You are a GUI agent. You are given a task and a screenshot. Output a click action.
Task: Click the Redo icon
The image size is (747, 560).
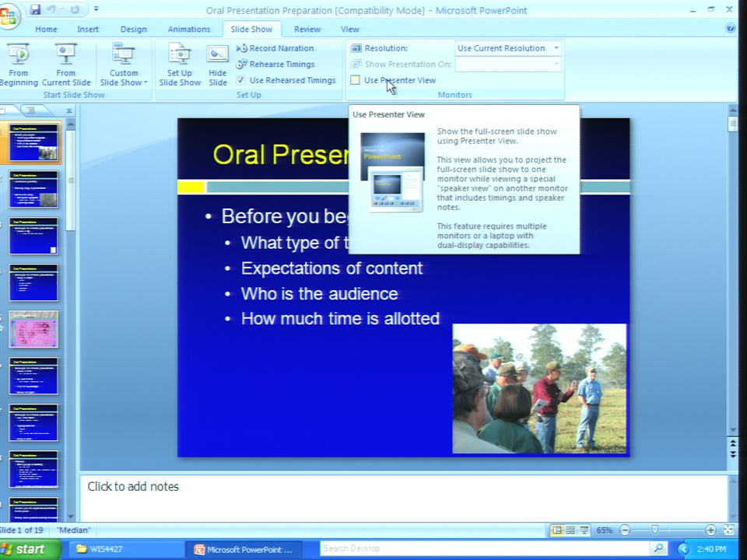coord(75,9)
